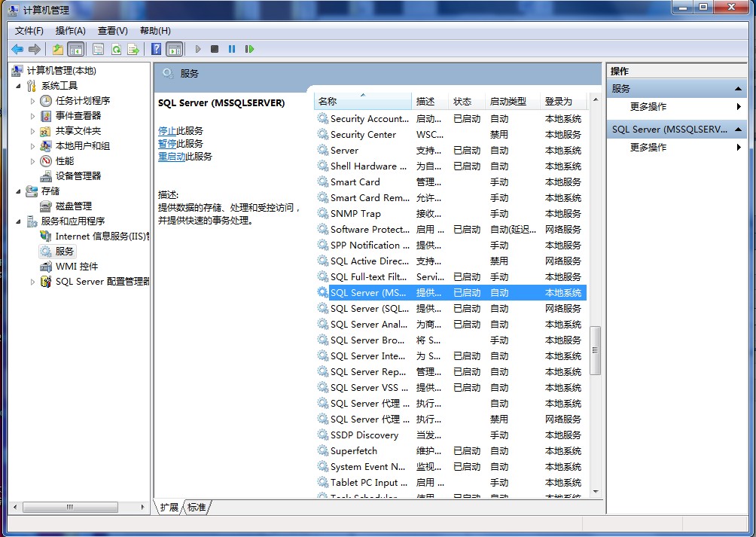Screen dimensions: 756x537
Task: Select 计算机管理(本地) root node
Action: coord(61,70)
